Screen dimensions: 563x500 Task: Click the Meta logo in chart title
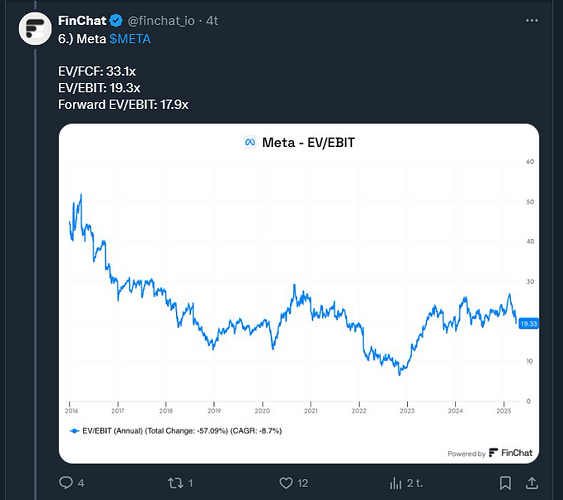(250, 142)
